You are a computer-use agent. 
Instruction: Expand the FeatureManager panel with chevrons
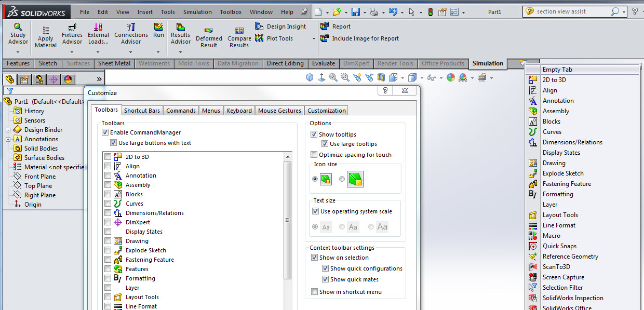click(x=100, y=79)
